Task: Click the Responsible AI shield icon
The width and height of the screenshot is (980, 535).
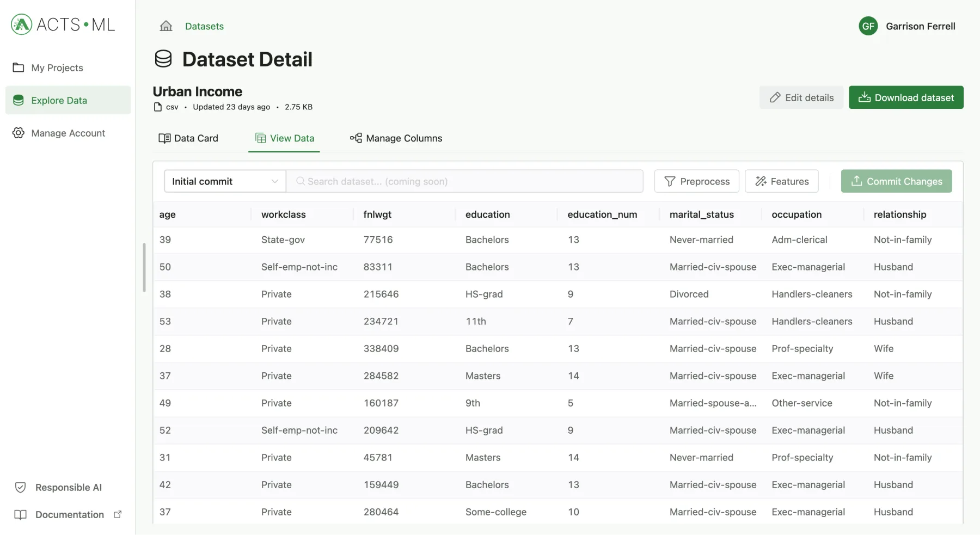Action: (x=21, y=488)
